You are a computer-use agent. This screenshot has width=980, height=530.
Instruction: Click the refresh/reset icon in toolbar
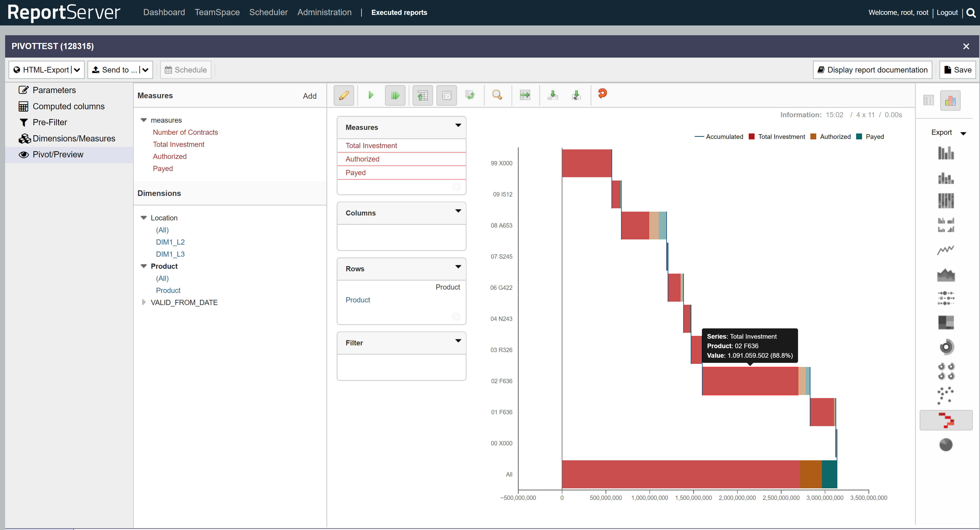point(601,94)
